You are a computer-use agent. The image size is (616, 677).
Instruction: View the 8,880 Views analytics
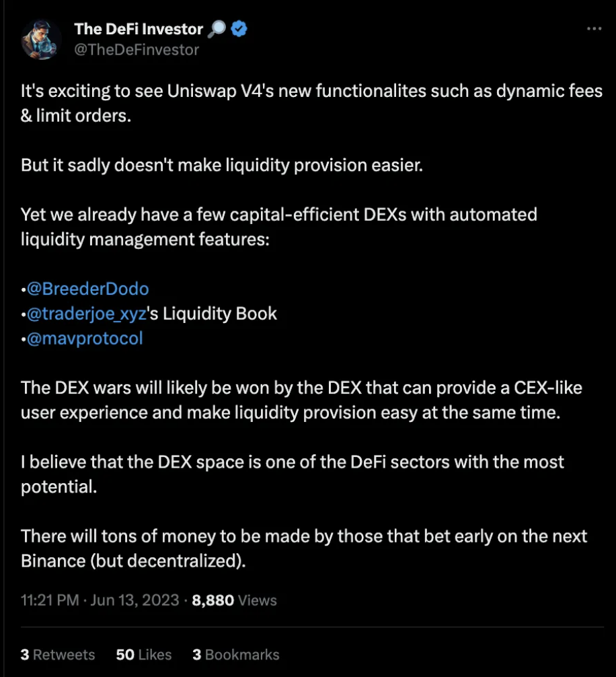pos(234,600)
